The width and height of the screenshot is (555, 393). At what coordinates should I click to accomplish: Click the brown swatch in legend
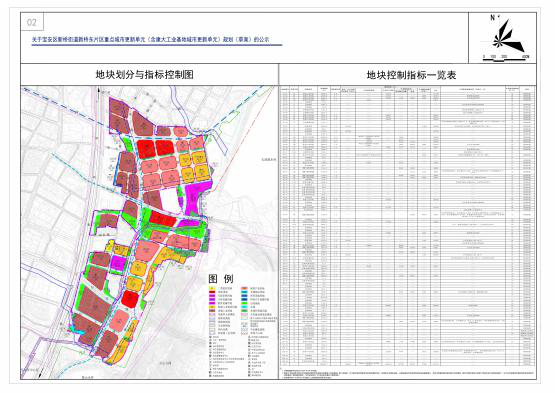212,310
